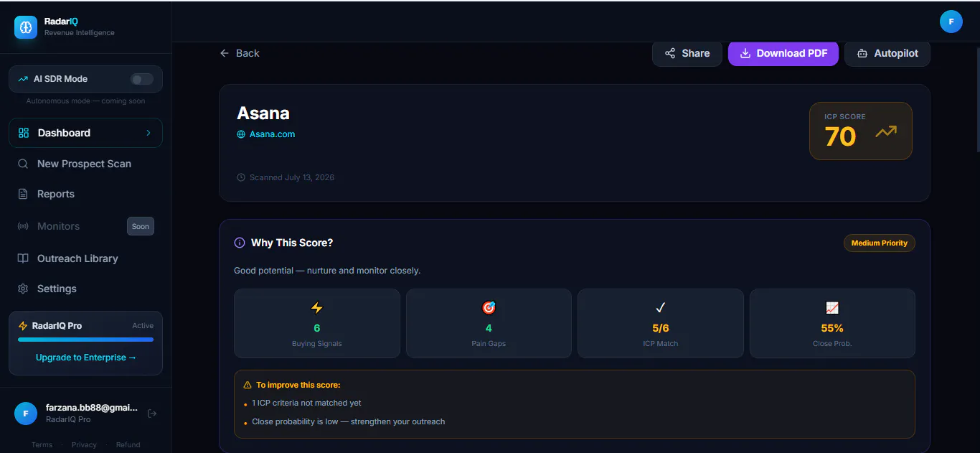Click the Outreach Library book icon
The width and height of the screenshot is (980, 453).
[23, 258]
